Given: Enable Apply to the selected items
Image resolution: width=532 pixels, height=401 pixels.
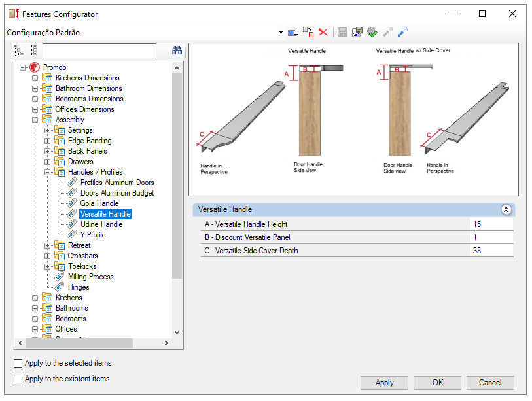Looking at the screenshot, I should pos(18,363).
